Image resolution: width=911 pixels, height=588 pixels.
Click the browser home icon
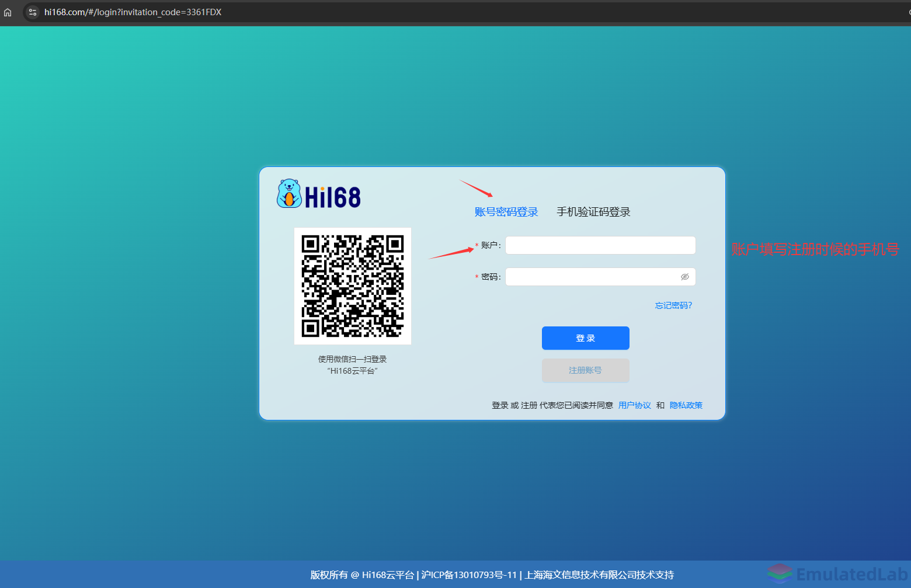(8, 12)
